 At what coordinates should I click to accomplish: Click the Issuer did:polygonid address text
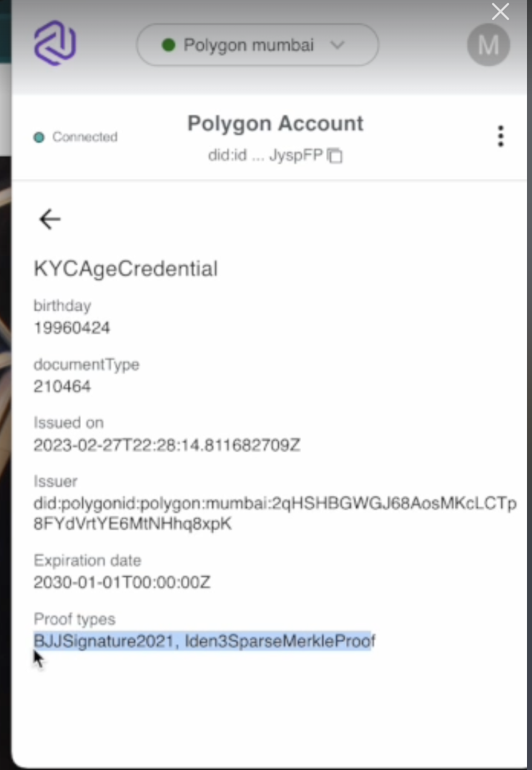coord(275,514)
